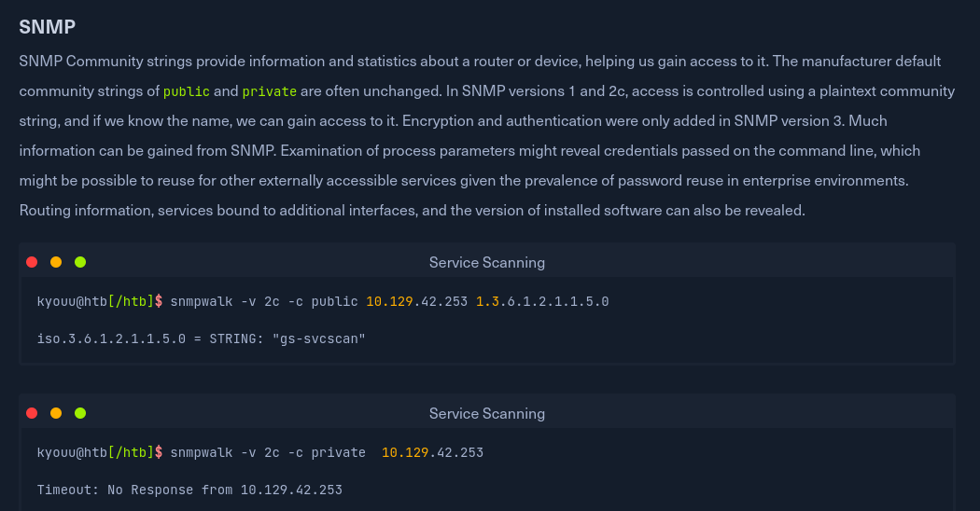This screenshot has height=511, width=980.
Task: Click green dot in first Service Scanning terminal
Action: (x=80, y=262)
